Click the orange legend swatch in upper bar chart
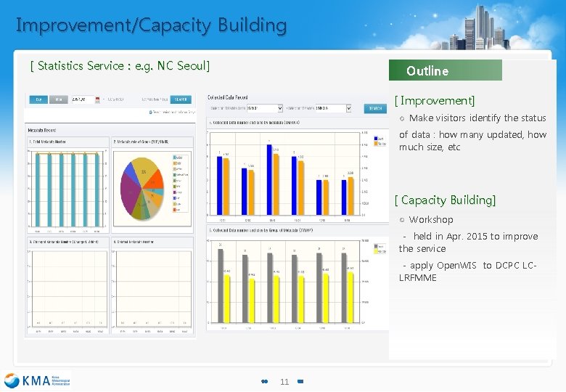 click(x=376, y=144)
